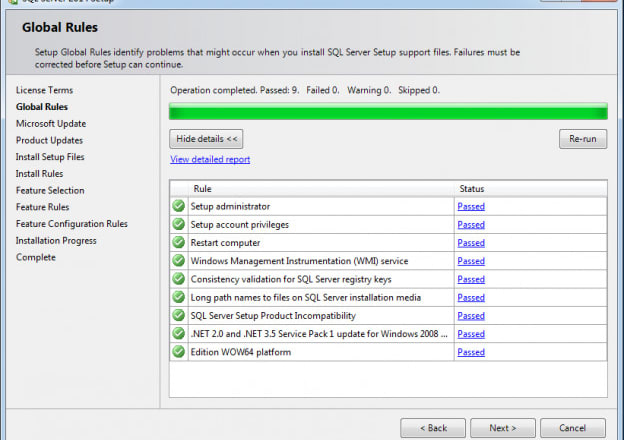Select Product Updates step in sidebar
The width and height of the screenshot is (624, 440).
coord(49,140)
